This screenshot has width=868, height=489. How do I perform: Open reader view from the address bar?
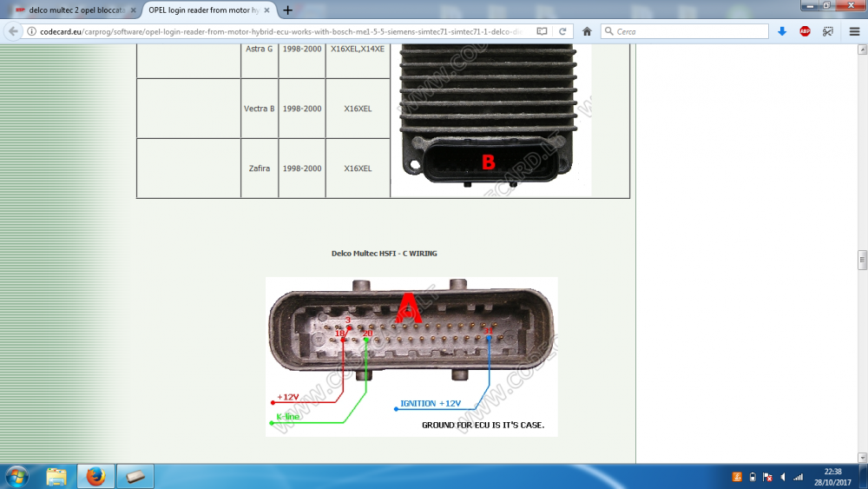pos(542,31)
